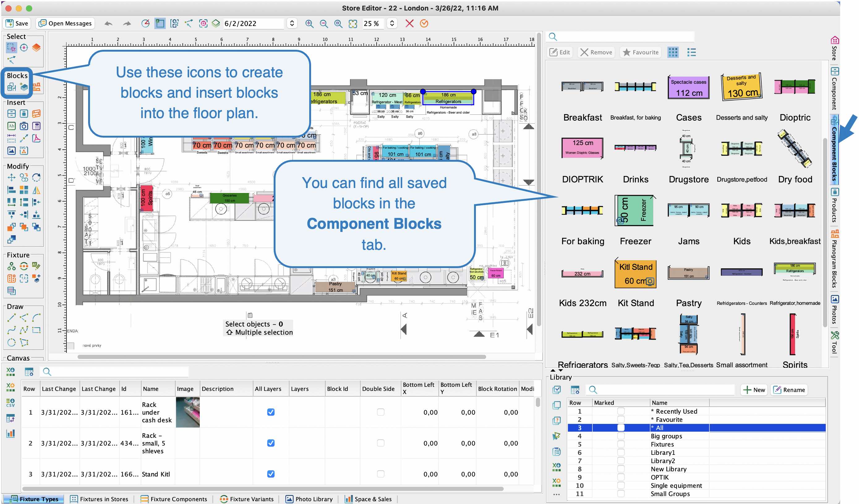Open the Fixture Variants tab

click(247, 499)
